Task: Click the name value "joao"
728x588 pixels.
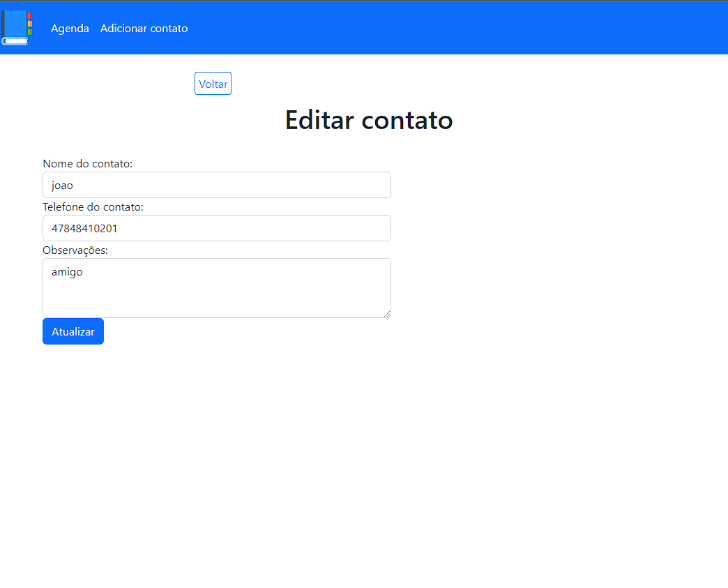Action: pyautogui.click(x=61, y=184)
